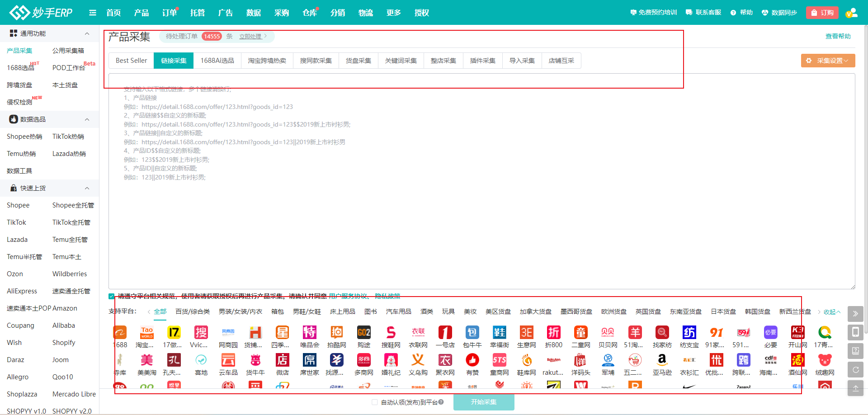Image resolution: width=868 pixels, height=415 pixels.
Task: Enable 自动认领(发布)到平台 checkbox
Action: (x=374, y=402)
